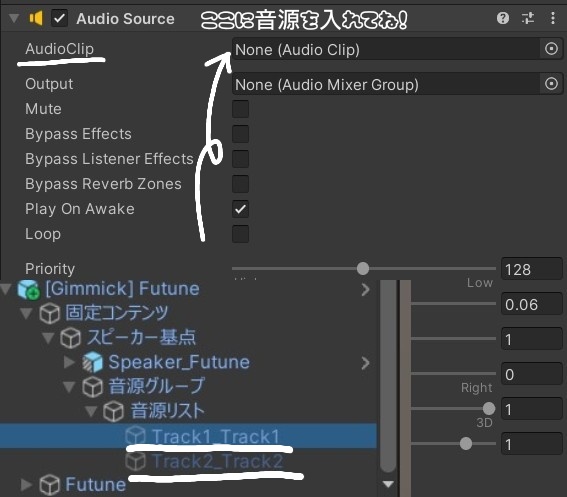The width and height of the screenshot is (567, 497).
Task: Disable the Audio Source component checkbox
Action: point(59,18)
